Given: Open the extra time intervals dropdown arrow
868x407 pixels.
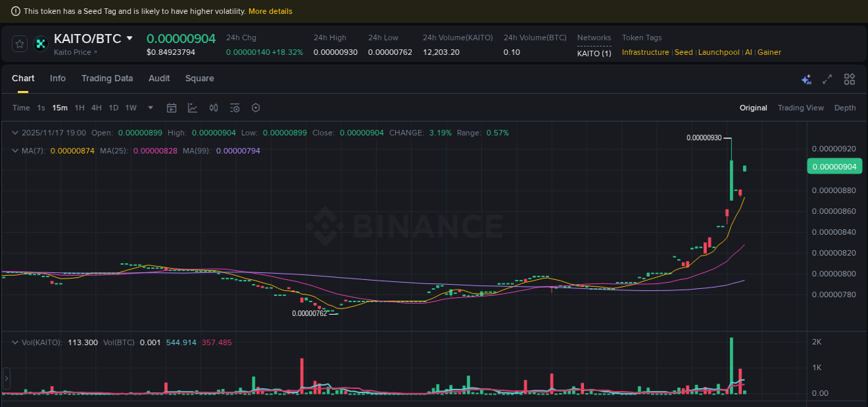Looking at the screenshot, I should coord(150,108).
